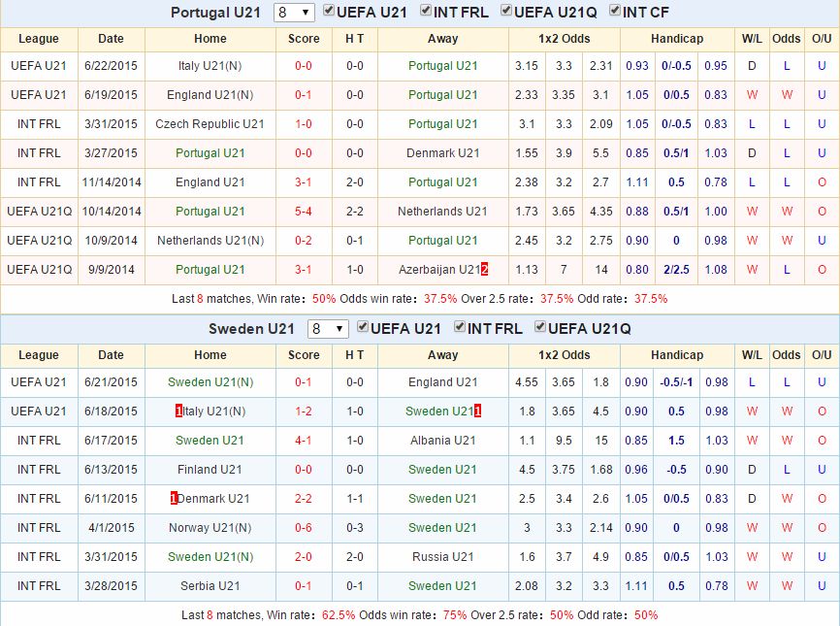Click the League column header in Portugal table

(39, 39)
